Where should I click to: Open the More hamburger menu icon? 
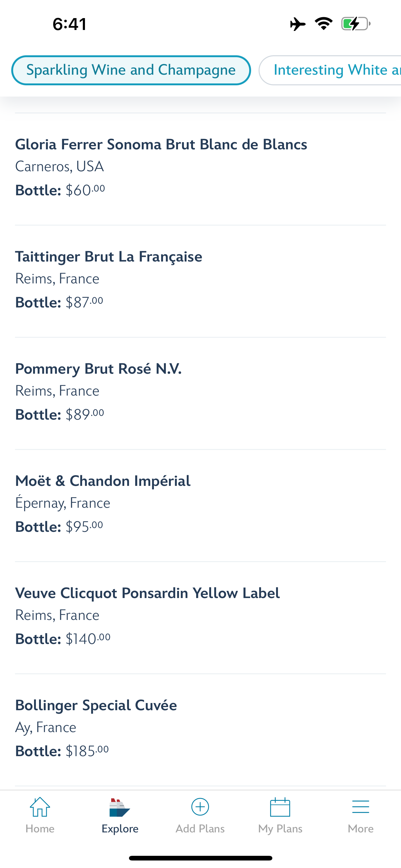pos(360,807)
